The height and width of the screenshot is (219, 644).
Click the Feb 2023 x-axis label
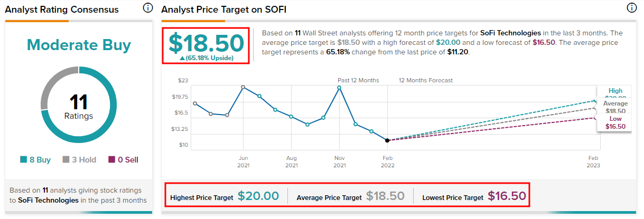click(x=593, y=161)
